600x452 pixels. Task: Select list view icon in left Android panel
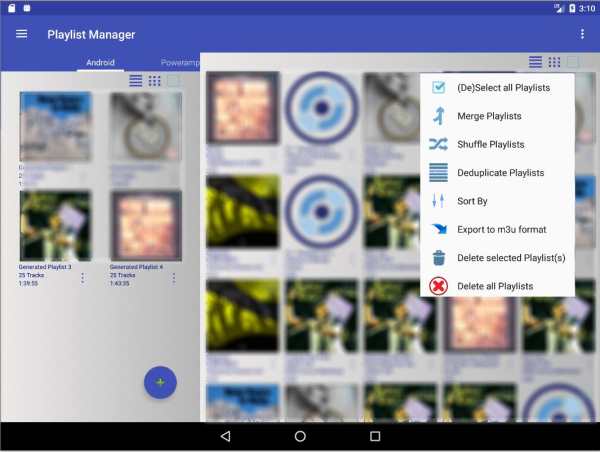tap(136, 81)
